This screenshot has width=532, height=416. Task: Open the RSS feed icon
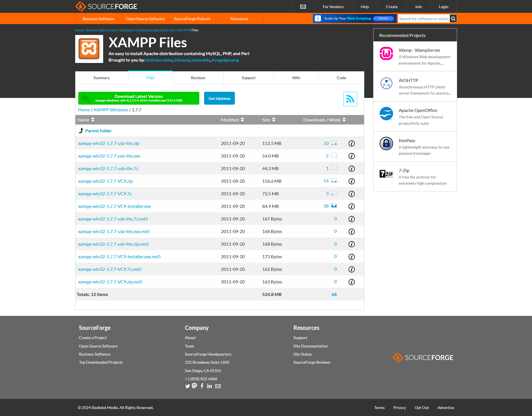pyautogui.click(x=350, y=99)
